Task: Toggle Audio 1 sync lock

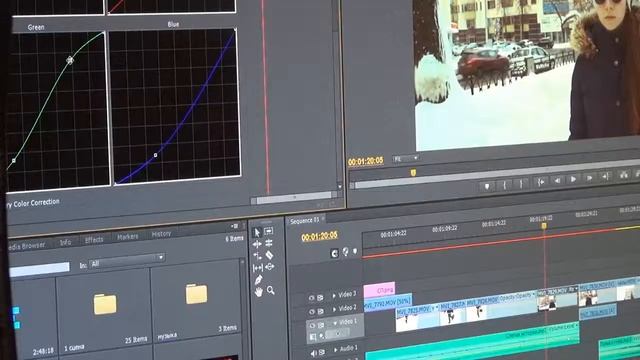Action: (x=322, y=352)
